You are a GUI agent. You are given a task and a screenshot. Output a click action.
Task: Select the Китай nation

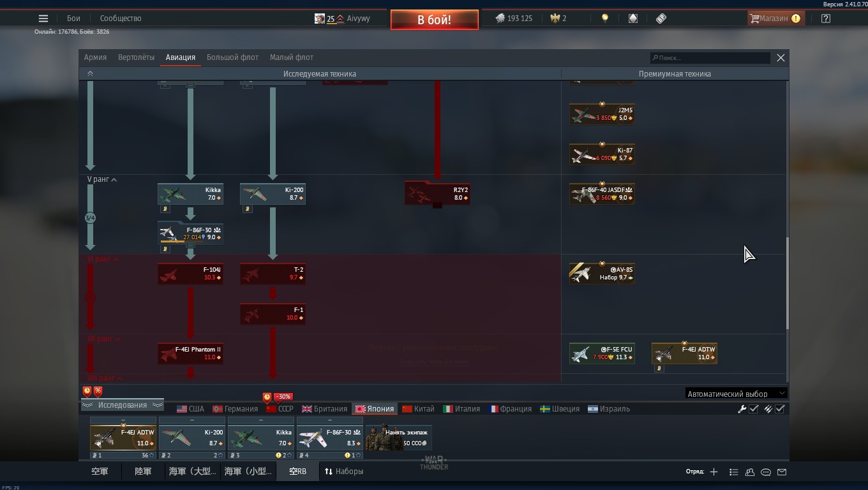point(418,409)
